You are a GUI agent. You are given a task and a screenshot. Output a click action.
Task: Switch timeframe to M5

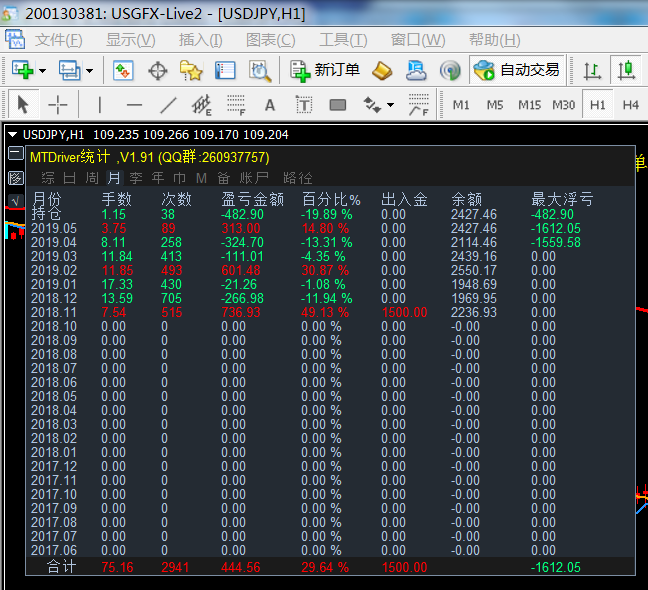pyautogui.click(x=495, y=105)
